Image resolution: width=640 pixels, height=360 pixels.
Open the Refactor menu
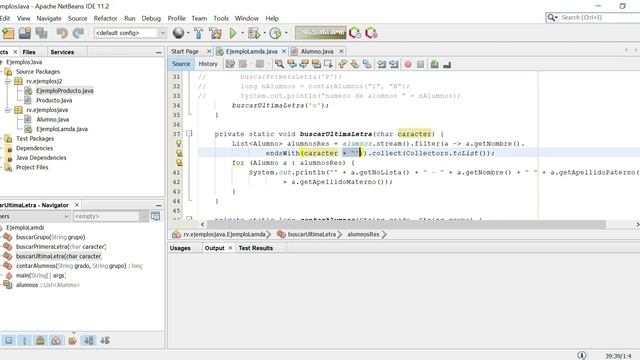coord(105,18)
